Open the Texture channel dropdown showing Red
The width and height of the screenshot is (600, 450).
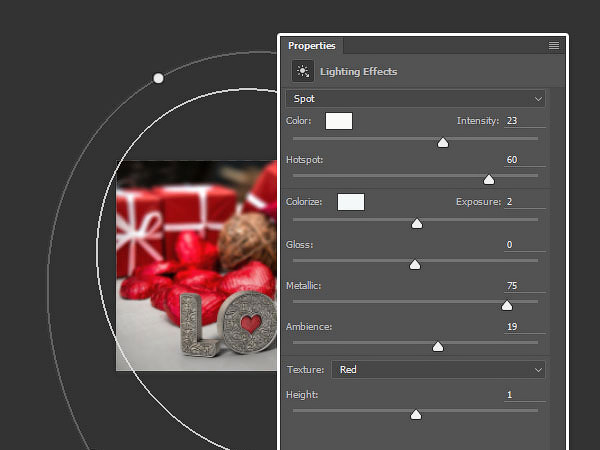438,370
